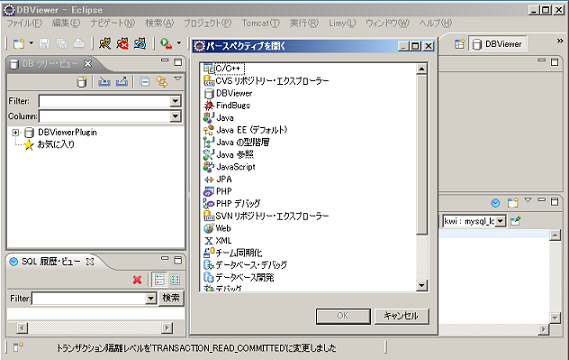The image size is (569, 360).
Task: Open the SQL history Filter dropdown
Action: coord(151,298)
